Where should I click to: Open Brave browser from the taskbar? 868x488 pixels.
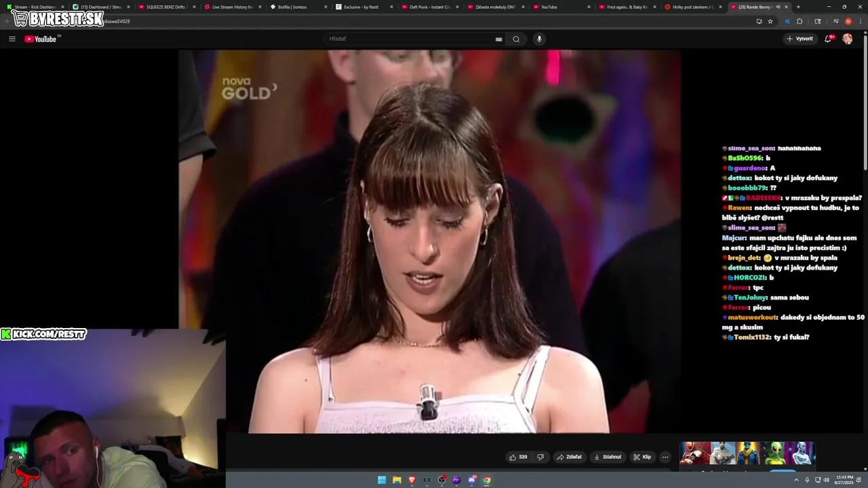[412, 480]
